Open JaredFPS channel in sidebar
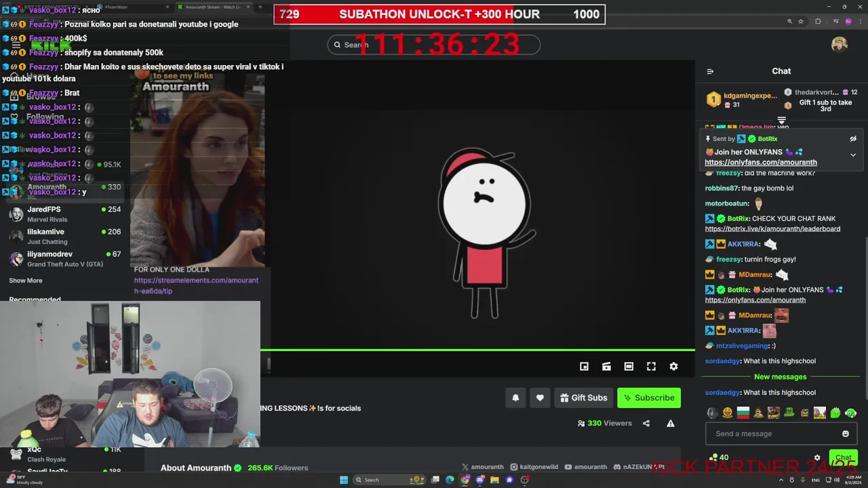This screenshot has height=488, width=868. point(65,213)
